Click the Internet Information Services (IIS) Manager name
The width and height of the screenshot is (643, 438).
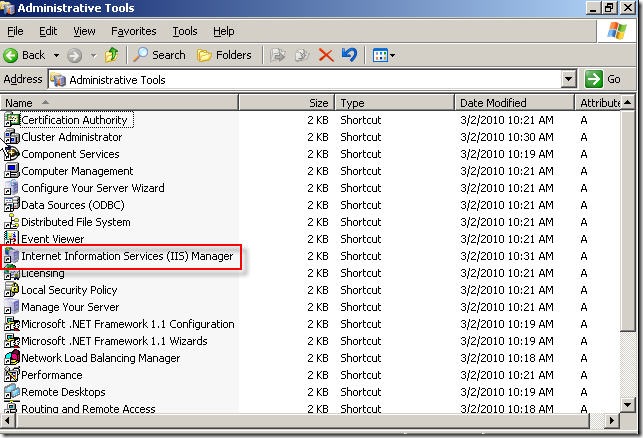tap(127, 256)
